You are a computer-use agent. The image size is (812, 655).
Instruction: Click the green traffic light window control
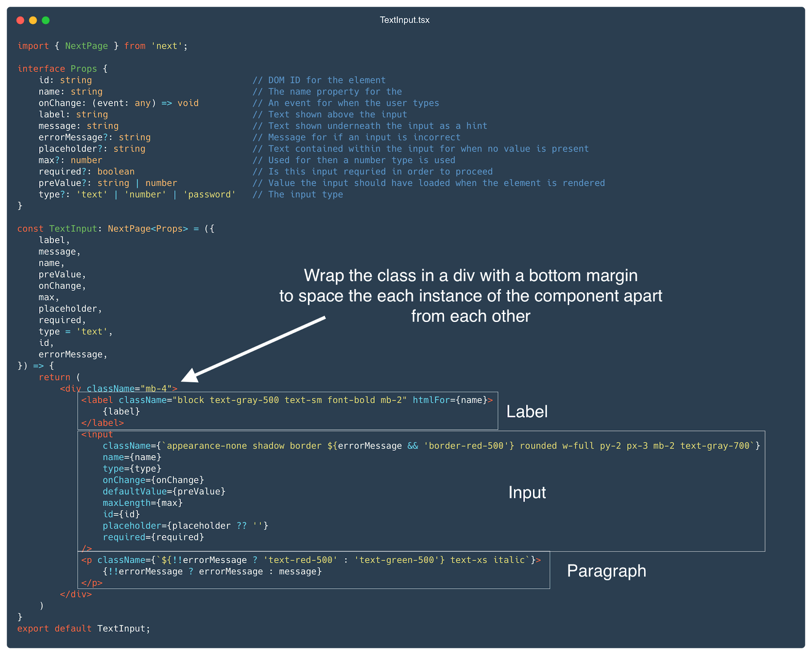(x=46, y=20)
